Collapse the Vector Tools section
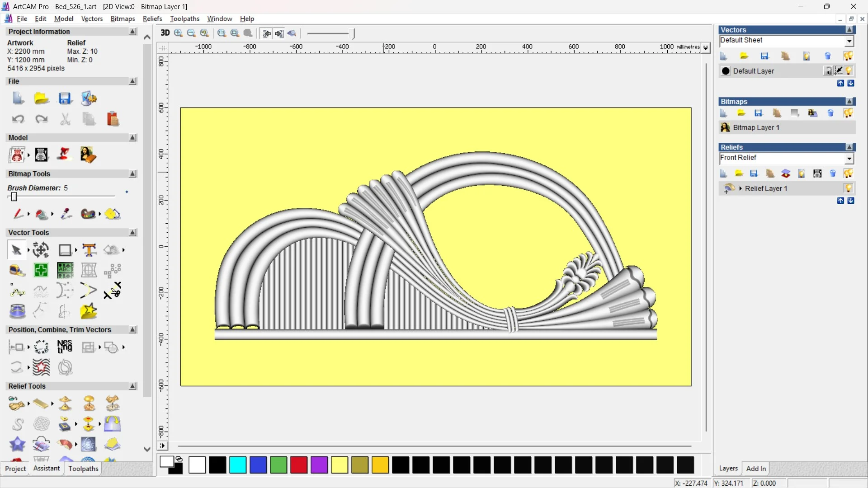 [x=132, y=232]
